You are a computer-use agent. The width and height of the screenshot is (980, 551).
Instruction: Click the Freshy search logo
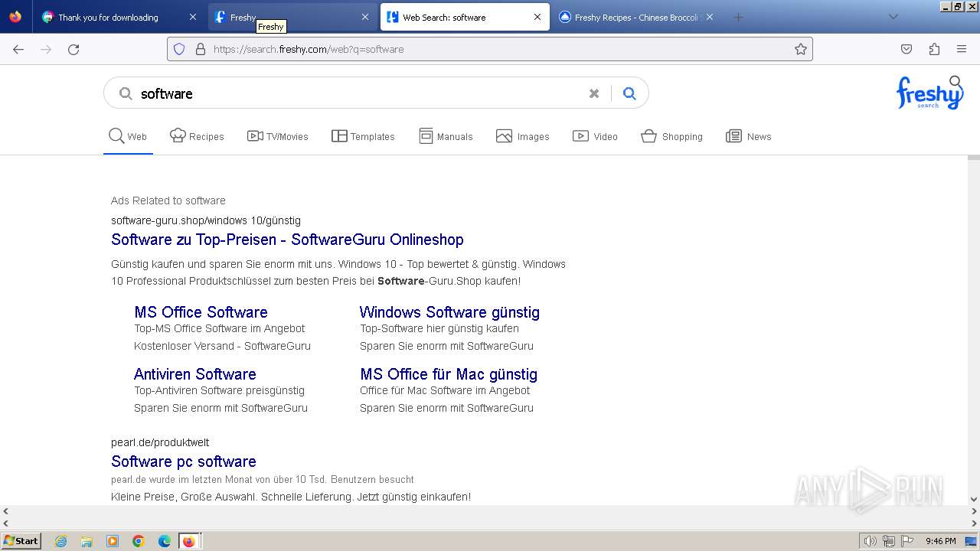(929, 93)
